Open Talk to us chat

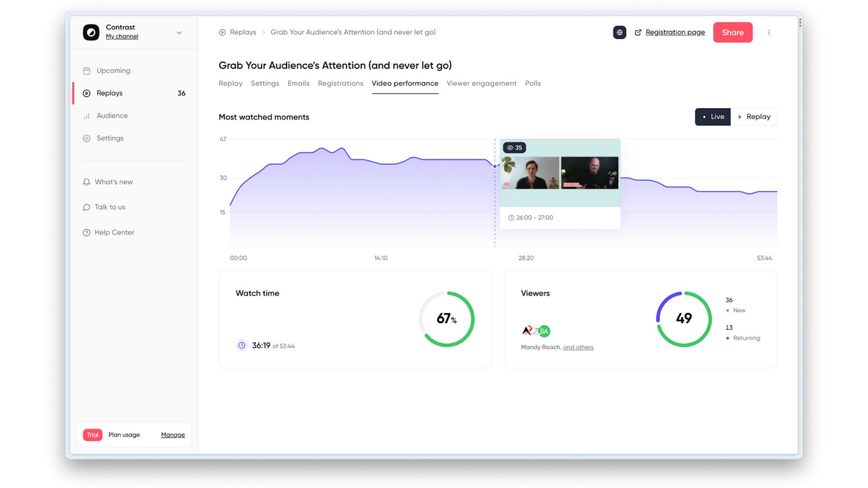click(110, 207)
